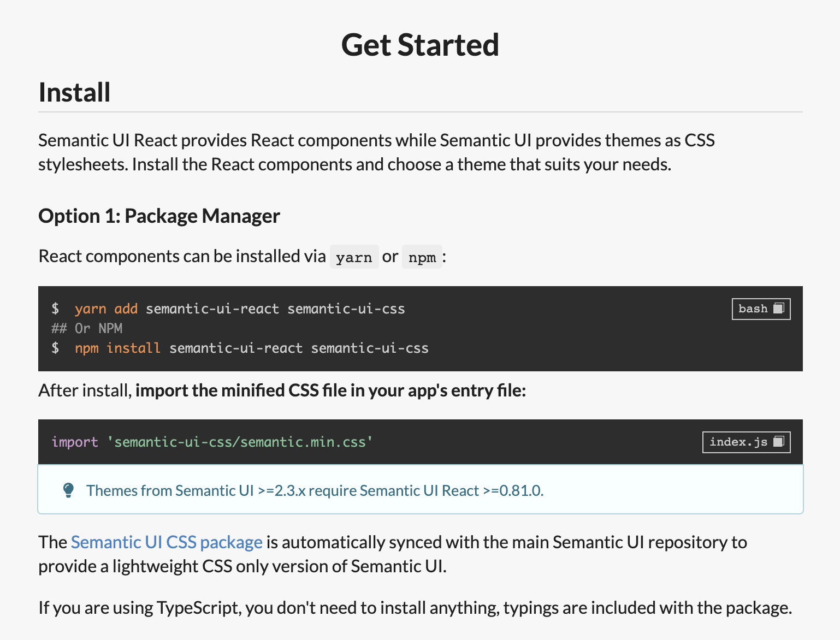The image size is (840, 640).
Task: Click the bold 'import the minified CSS file' text
Action: pos(330,391)
